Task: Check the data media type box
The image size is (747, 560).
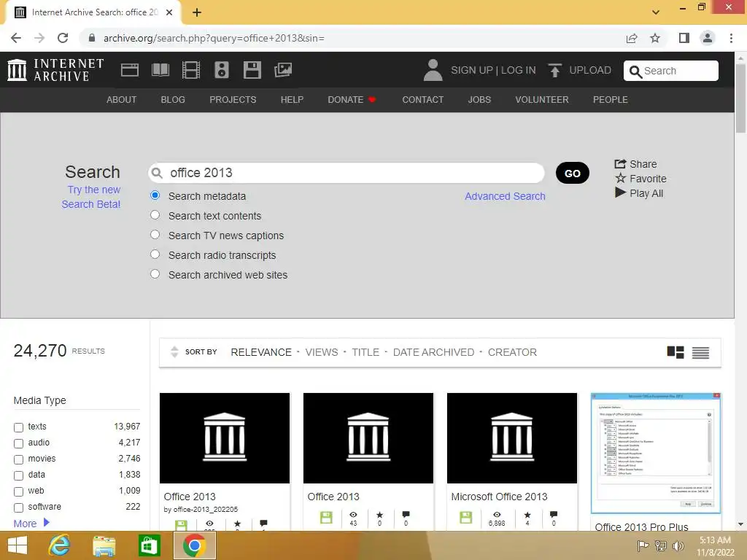Action: pos(18,475)
